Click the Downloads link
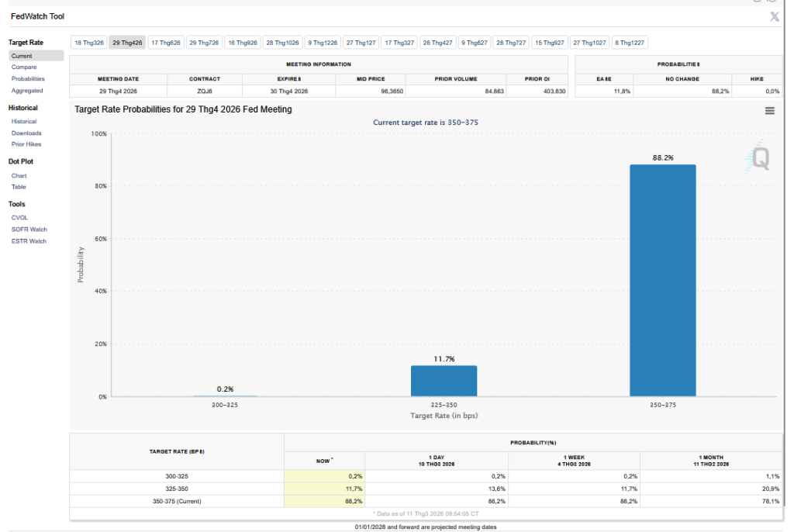Viewport: 794px width, 532px height. point(26,133)
